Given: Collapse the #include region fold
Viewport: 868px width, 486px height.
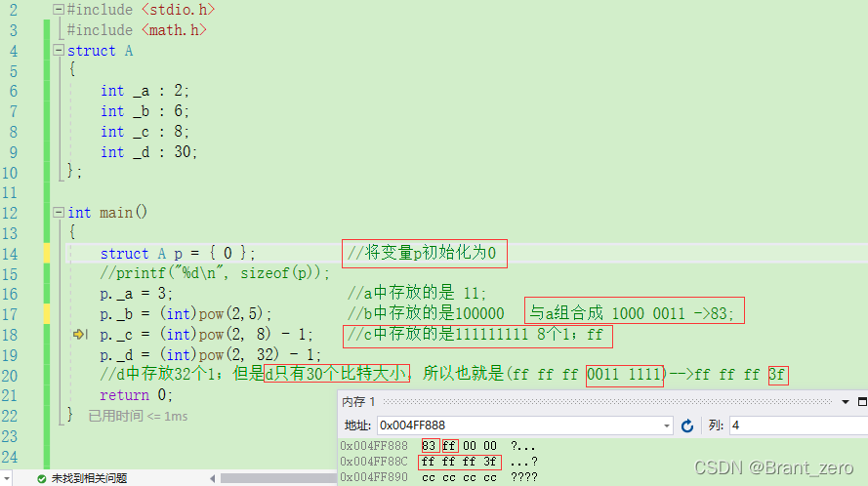Looking at the screenshot, I should pos(59,10).
